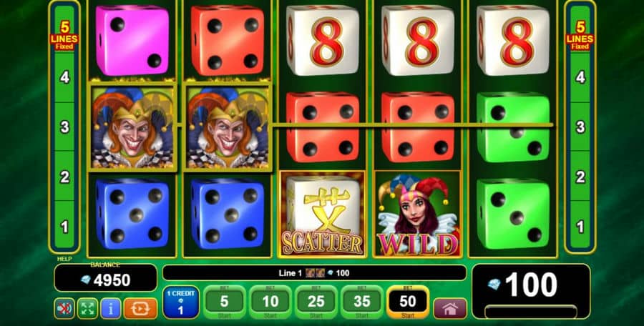Viewport: 644px width, 326px height.
Task: Start spin with bet 10
Action: [270, 302]
